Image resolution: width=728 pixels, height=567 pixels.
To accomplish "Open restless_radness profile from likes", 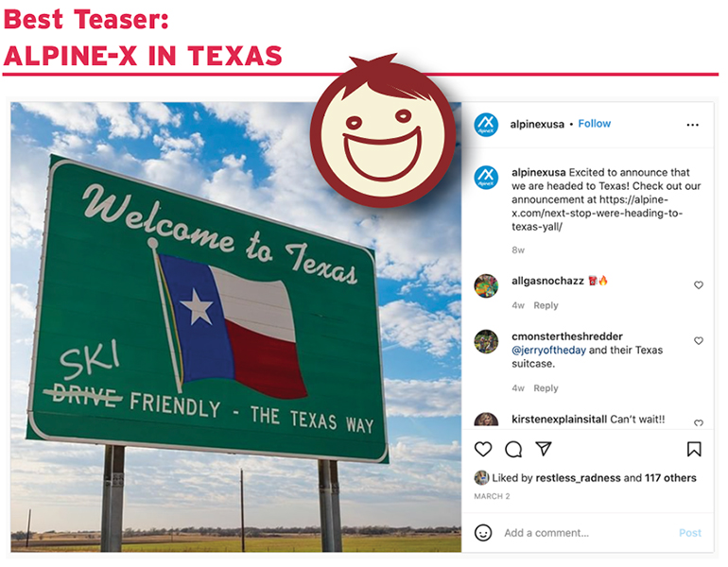I will 578,478.
